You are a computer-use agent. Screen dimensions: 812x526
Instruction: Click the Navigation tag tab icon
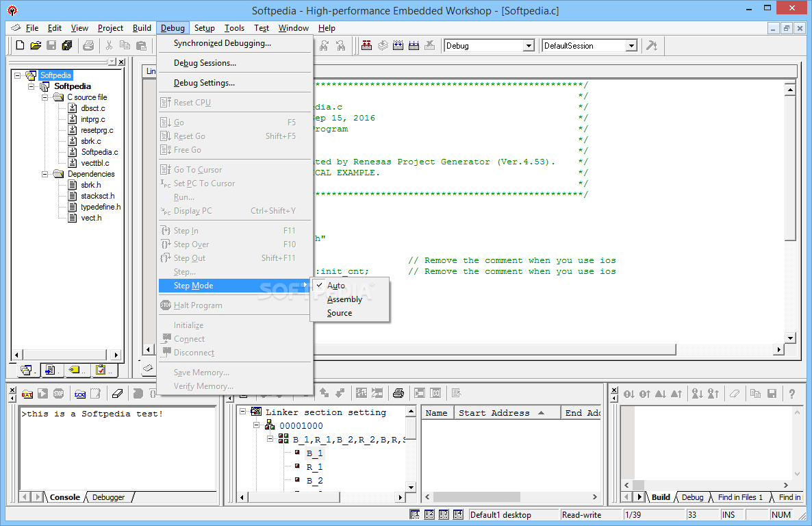pyautogui.click(x=75, y=370)
